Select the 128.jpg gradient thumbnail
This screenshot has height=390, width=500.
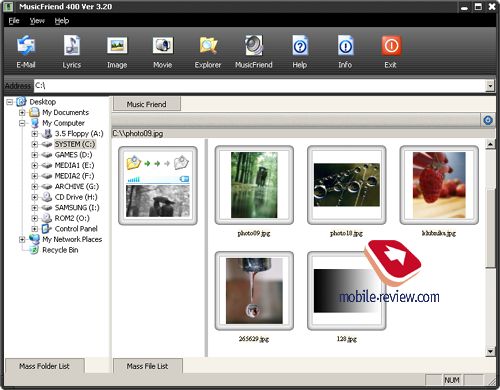tap(346, 291)
